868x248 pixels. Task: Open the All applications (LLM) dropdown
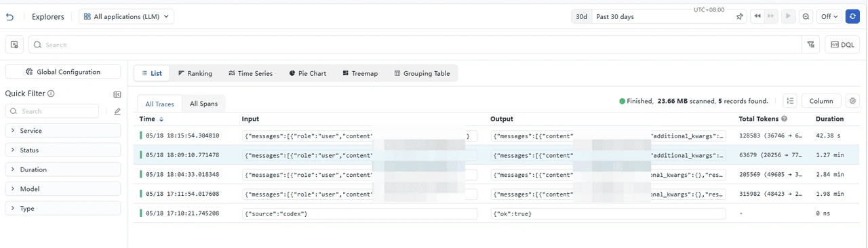click(x=126, y=16)
